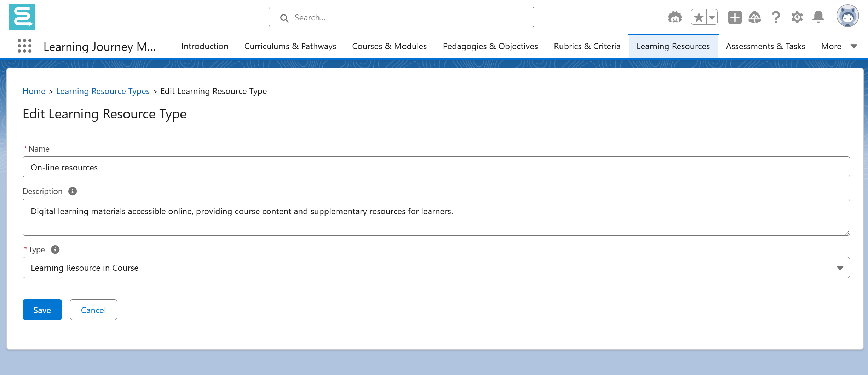This screenshot has width=868, height=375.
Task: Open the Trailhead salesforce help icon
Action: (755, 17)
